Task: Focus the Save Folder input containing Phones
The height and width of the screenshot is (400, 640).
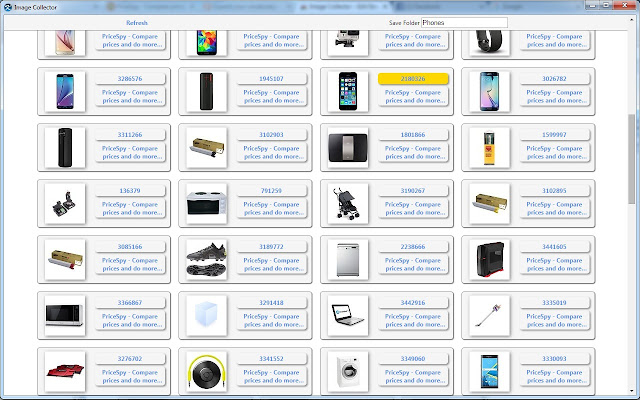Action: [464, 22]
